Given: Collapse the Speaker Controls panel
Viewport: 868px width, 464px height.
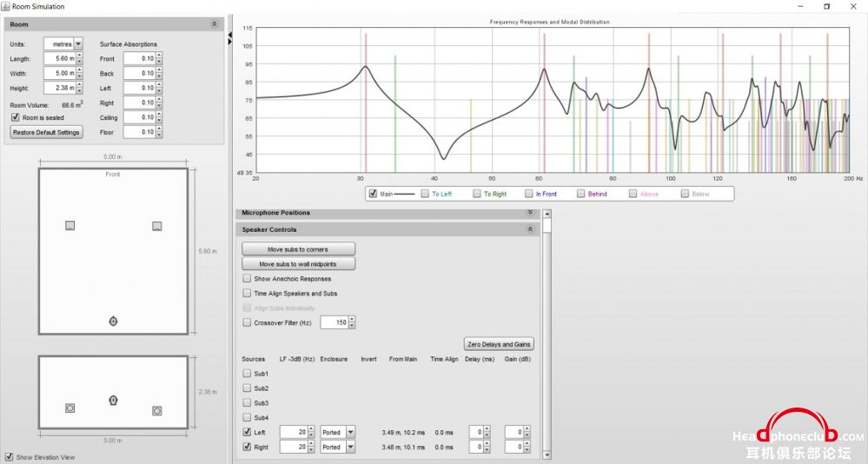Looking at the screenshot, I should click(x=530, y=229).
